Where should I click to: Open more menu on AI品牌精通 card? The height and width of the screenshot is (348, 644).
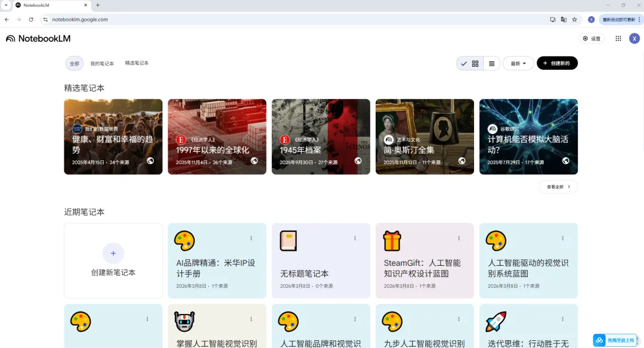251,238
